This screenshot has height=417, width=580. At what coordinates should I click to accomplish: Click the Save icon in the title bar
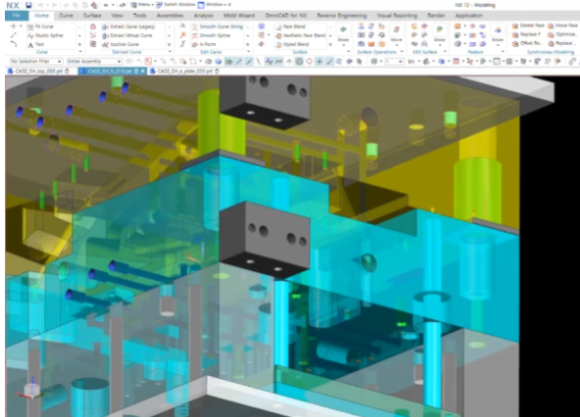pyautogui.click(x=28, y=5)
